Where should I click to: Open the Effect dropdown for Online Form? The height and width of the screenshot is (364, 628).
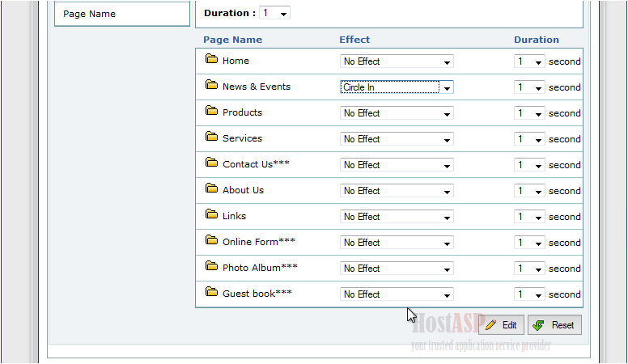pyautogui.click(x=397, y=243)
